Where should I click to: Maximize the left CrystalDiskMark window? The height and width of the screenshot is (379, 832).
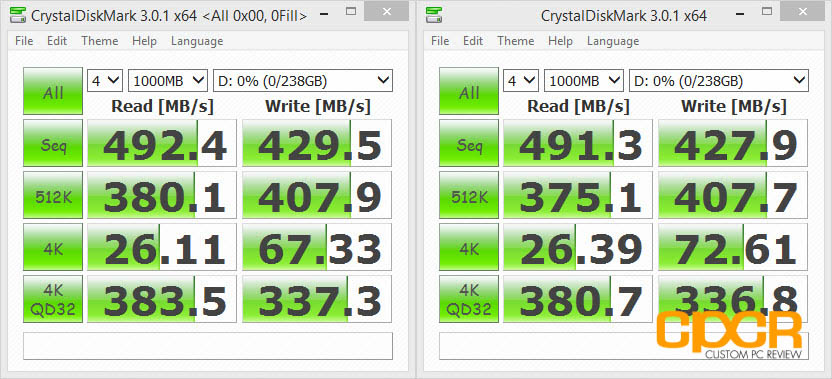point(350,11)
